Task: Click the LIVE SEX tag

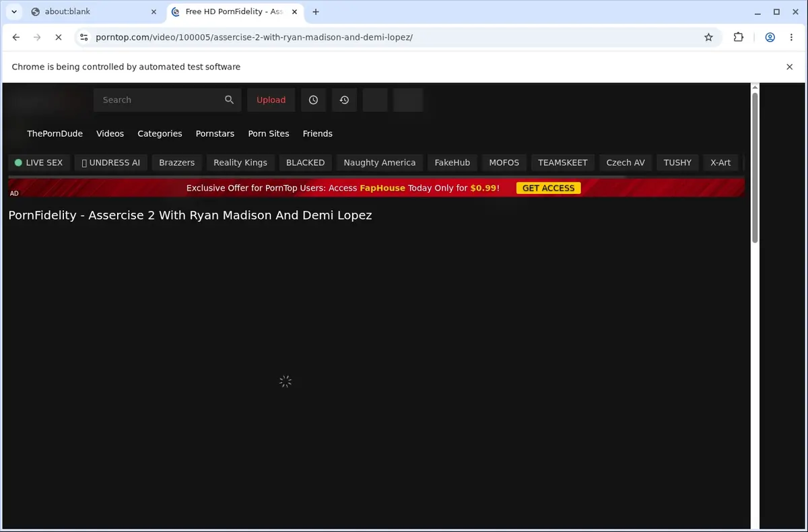Action: [38, 162]
